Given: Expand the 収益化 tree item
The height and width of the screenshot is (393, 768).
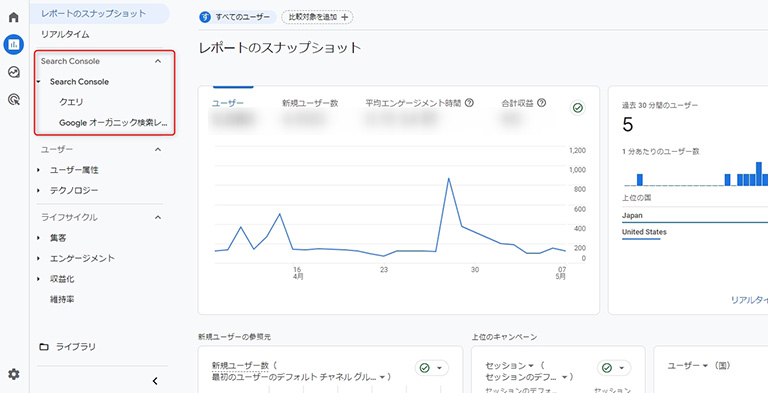Looking at the screenshot, I should [39, 279].
